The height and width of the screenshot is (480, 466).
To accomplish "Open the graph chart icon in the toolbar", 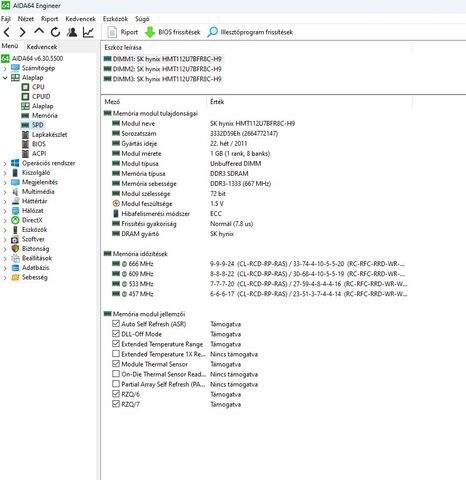I will point(88,32).
